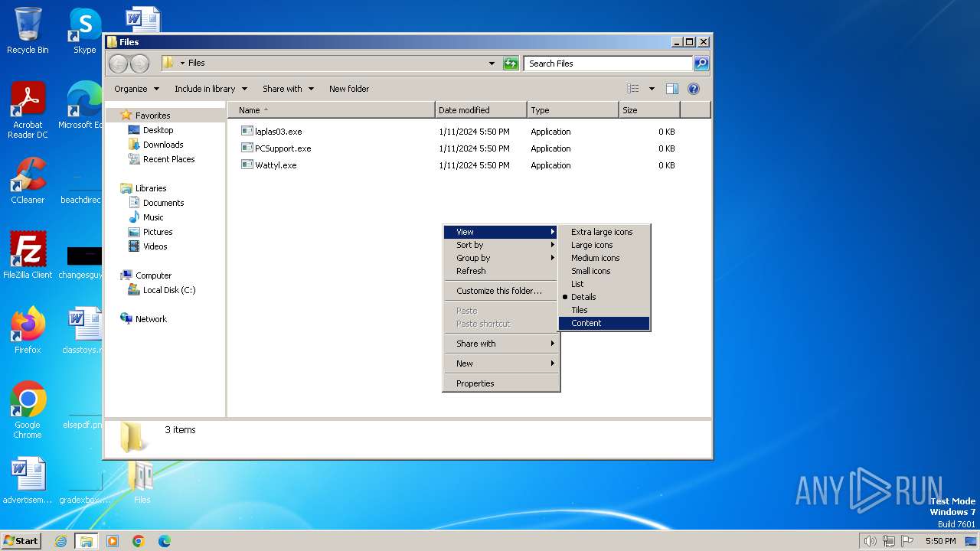Open the Organize dropdown menu
This screenshot has height=551, width=980.
pyautogui.click(x=136, y=89)
